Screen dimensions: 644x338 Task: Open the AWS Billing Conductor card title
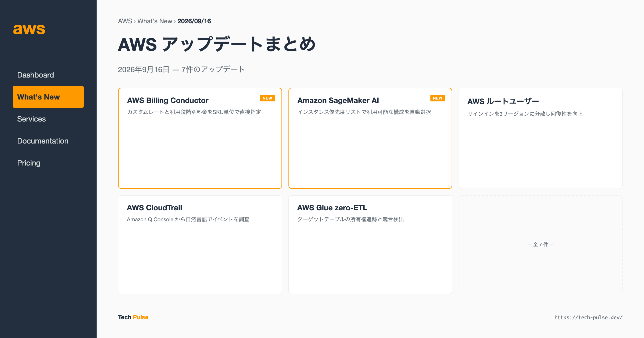point(168,100)
